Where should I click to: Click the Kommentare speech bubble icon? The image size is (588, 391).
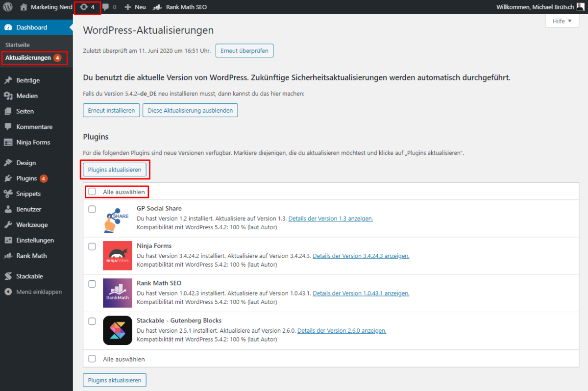pos(8,126)
